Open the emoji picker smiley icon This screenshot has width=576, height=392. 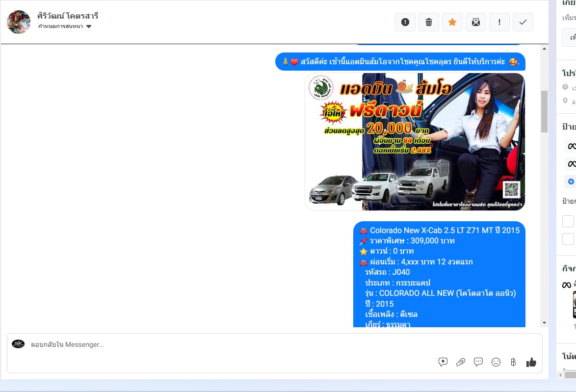496,362
